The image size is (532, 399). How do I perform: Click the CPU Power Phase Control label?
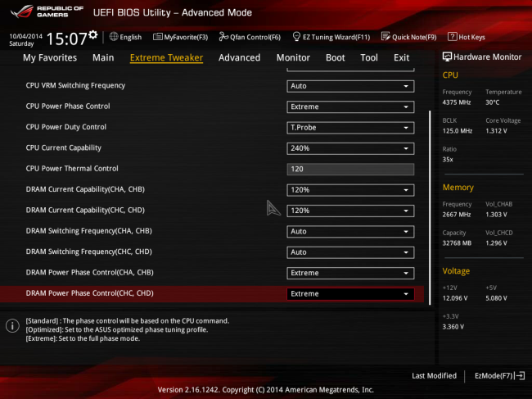(68, 107)
